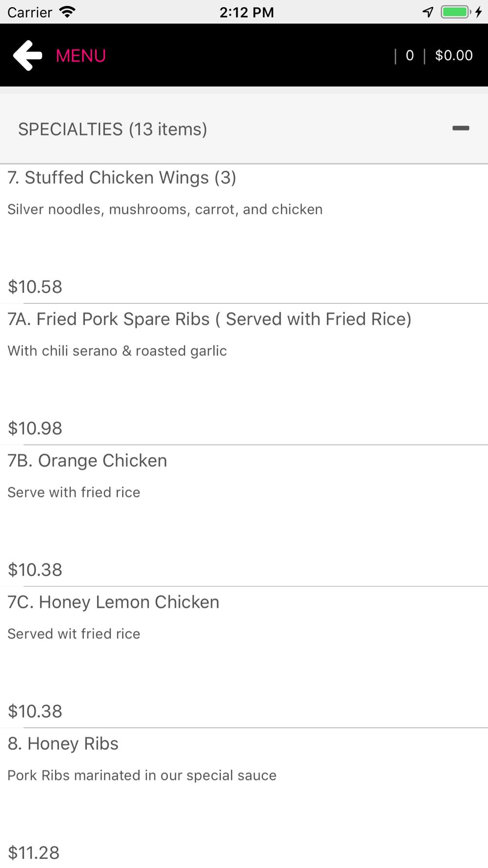Viewport: 488px width, 868px height.
Task: Tap the white back arrow icon
Action: click(x=28, y=56)
